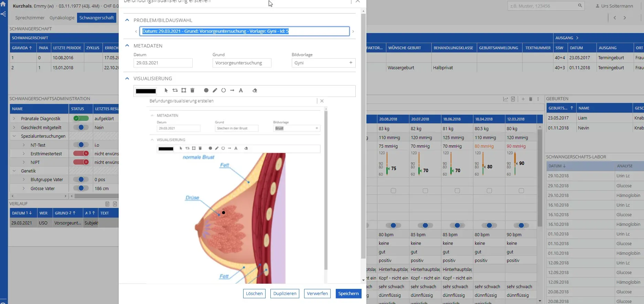Screen dimensions: 644x304
Task: Select the text annotation tool
Action: [x=241, y=91]
